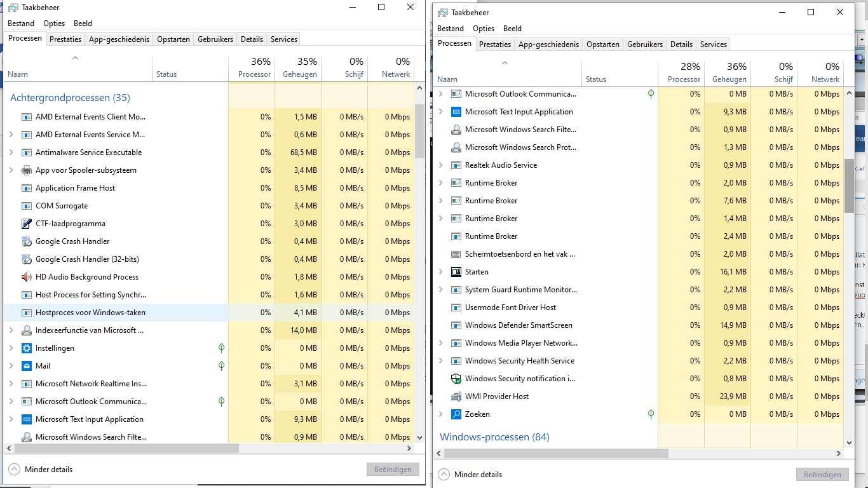Click vertical scrollbar thumb in left window
Viewport: 868px width, 488px height.
tap(419, 131)
